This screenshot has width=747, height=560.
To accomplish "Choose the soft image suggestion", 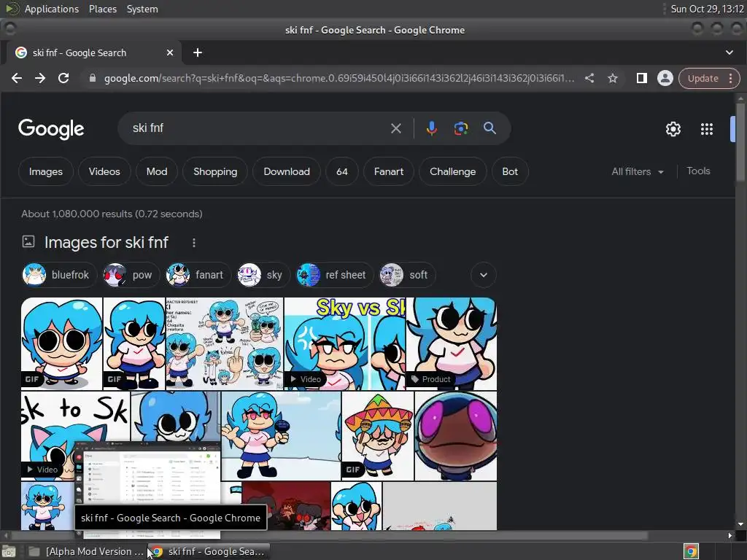I will (407, 275).
